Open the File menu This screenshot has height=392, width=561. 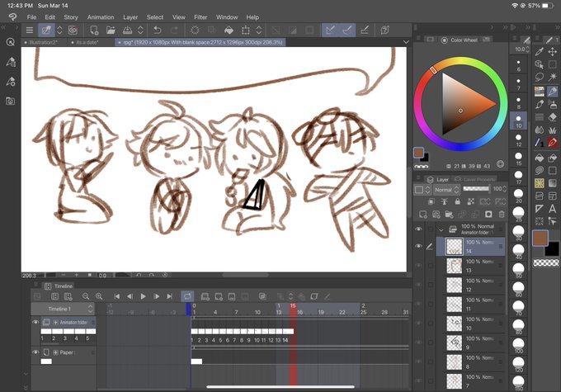click(x=31, y=17)
